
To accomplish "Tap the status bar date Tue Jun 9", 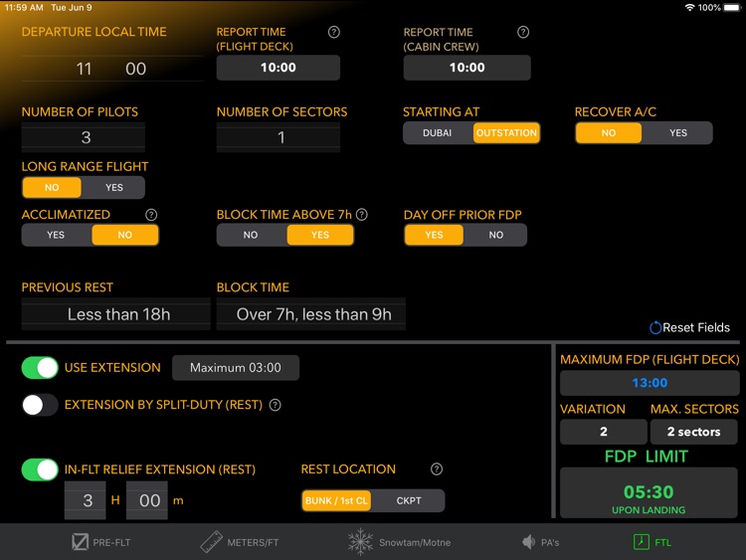I will (x=72, y=8).
